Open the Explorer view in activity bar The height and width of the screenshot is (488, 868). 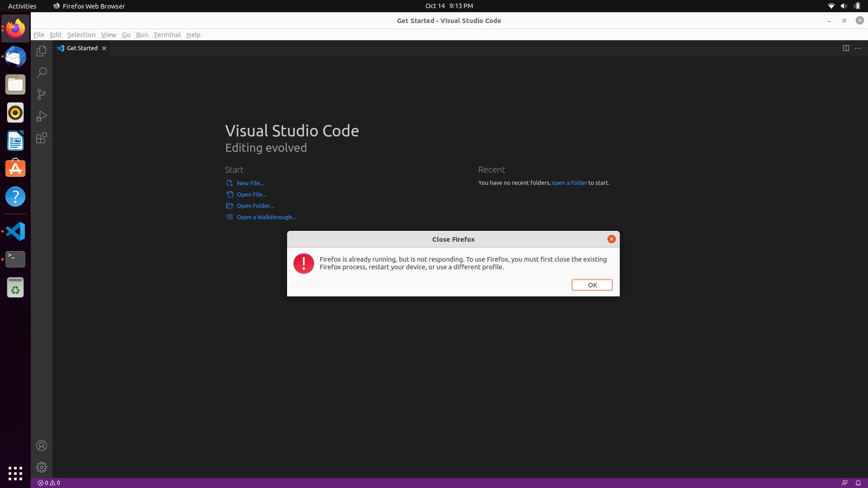click(42, 51)
